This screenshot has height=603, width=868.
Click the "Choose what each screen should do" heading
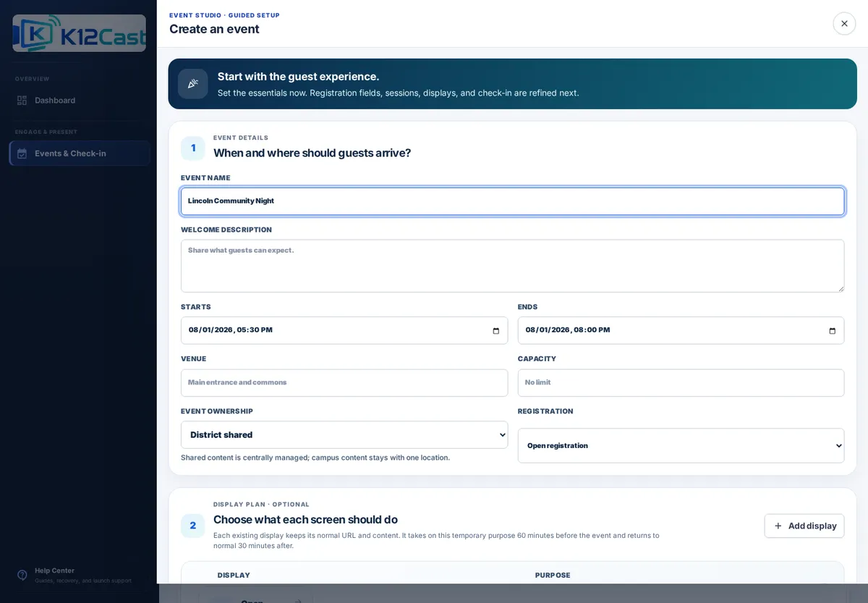305,520
